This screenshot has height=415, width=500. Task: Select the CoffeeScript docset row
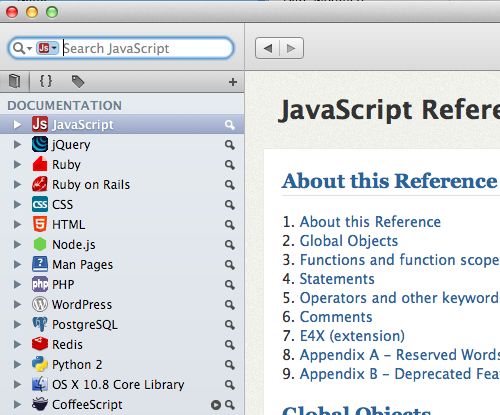[122, 405]
